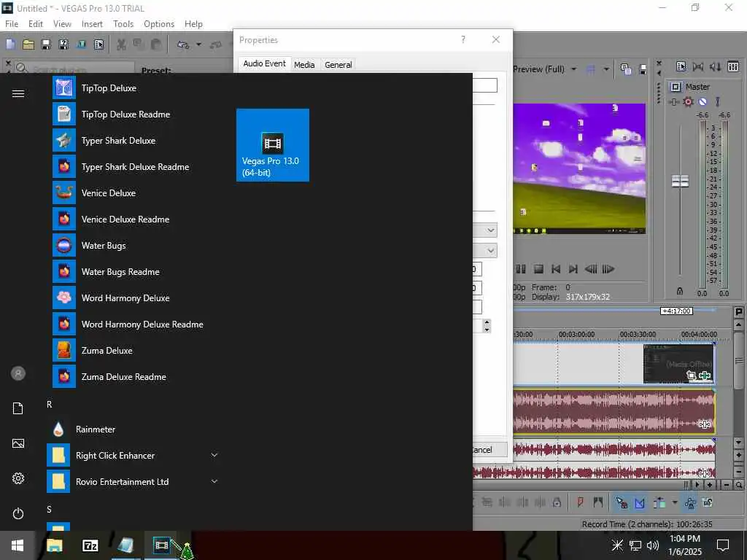The width and height of the screenshot is (747, 560).
Task: Open Project Properties from the top toolbar
Action: pyautogui.click(x=98, y=44)
